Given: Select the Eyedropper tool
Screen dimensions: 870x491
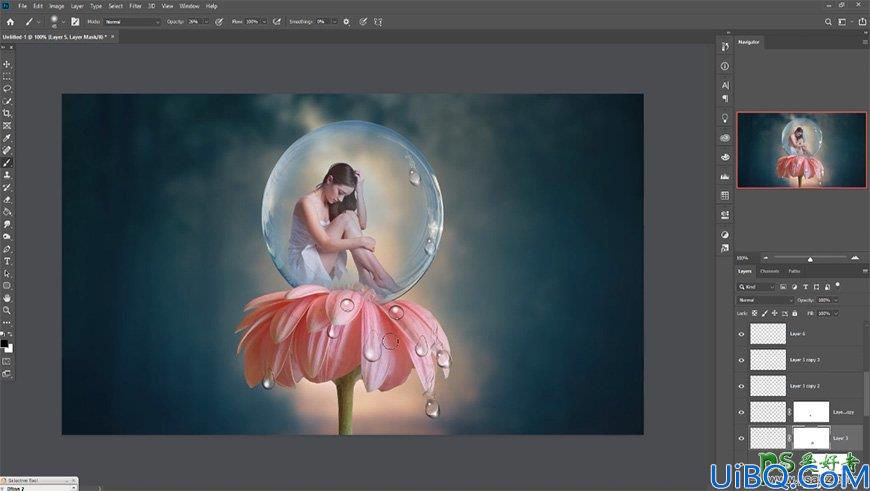Looking at the screenshot, I should pos(7,138).
